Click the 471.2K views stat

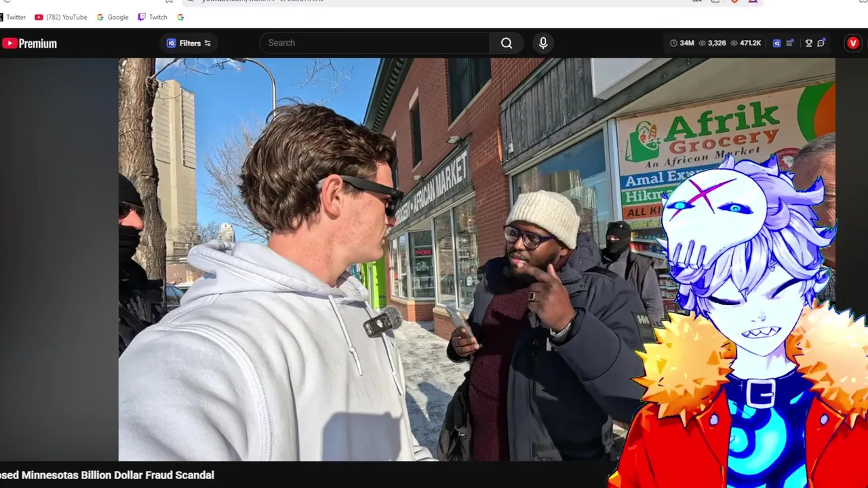click(746, 43)
